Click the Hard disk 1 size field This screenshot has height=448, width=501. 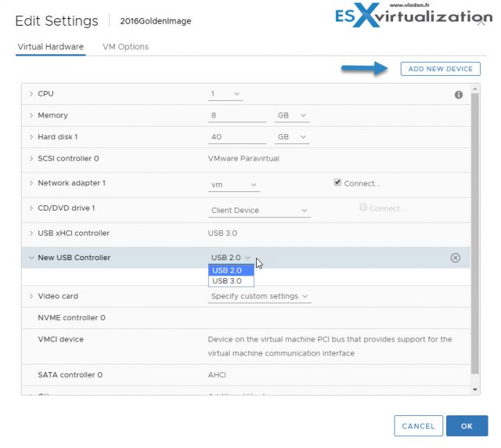click(x=237, y=137)
